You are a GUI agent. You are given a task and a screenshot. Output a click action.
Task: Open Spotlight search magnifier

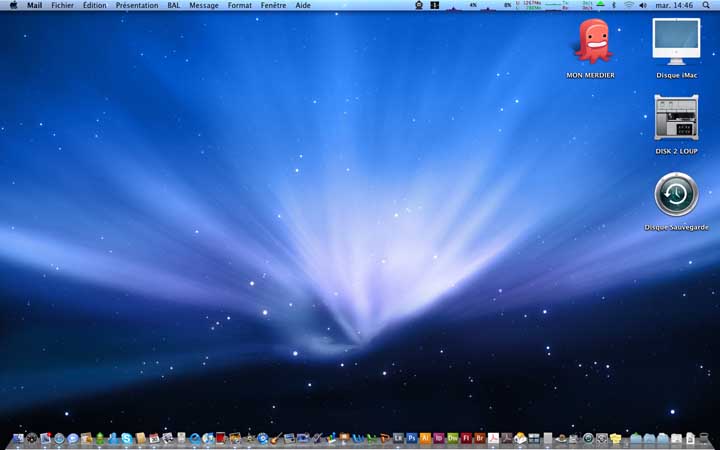706,5
